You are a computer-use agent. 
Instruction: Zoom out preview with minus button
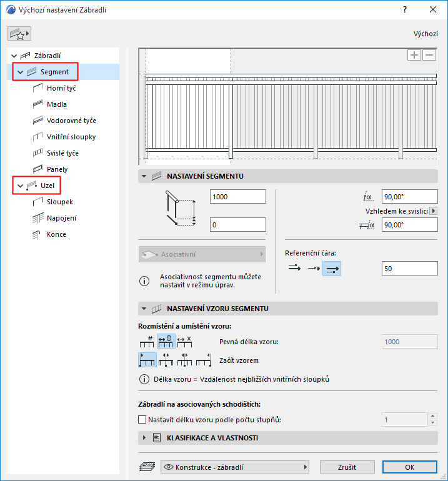tap(429, 55)
